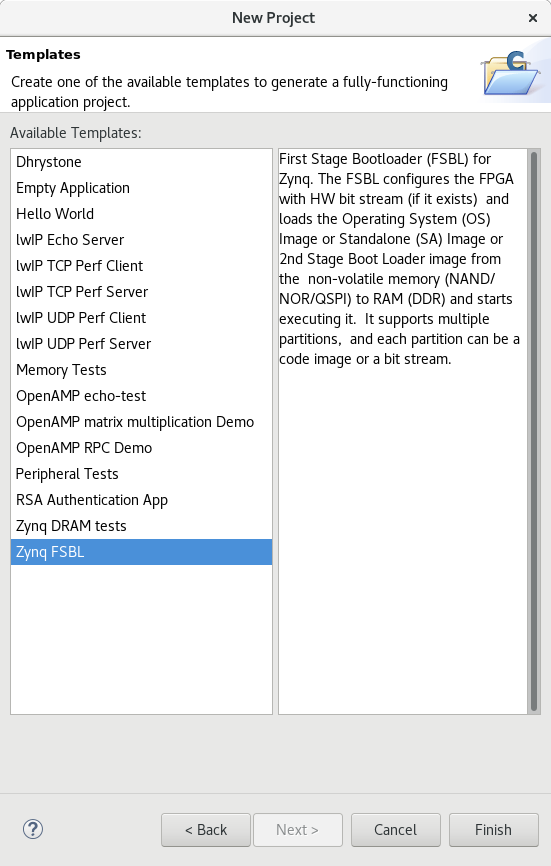Choose lwIP TCP Perf Server template
This screenshot has height=866, width=551.
point(141,292)
